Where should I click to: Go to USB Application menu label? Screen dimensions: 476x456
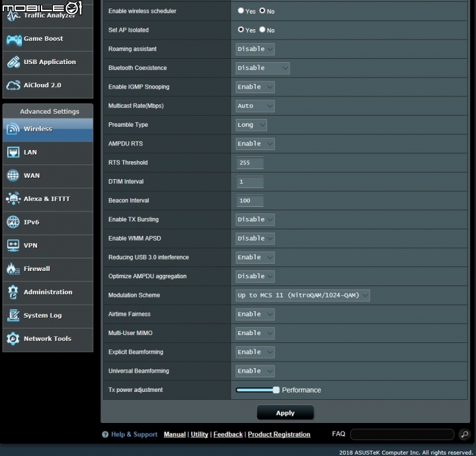tap(50, 62)
